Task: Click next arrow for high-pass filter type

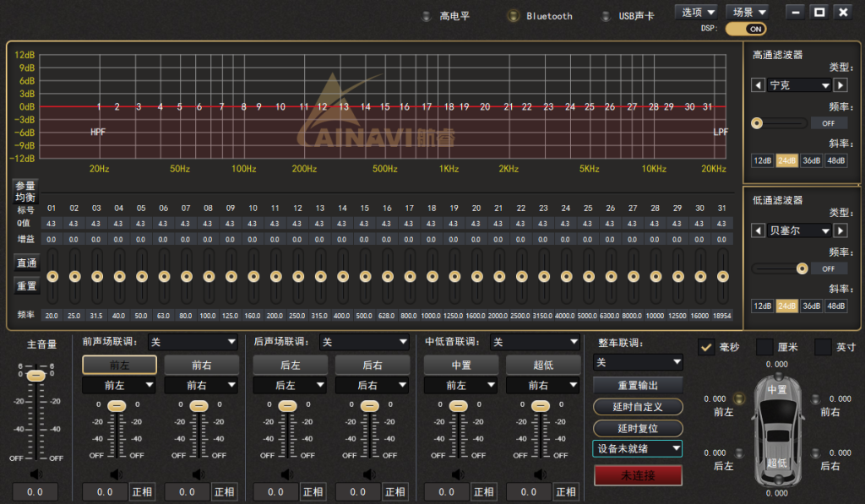Action: (841, 85)
